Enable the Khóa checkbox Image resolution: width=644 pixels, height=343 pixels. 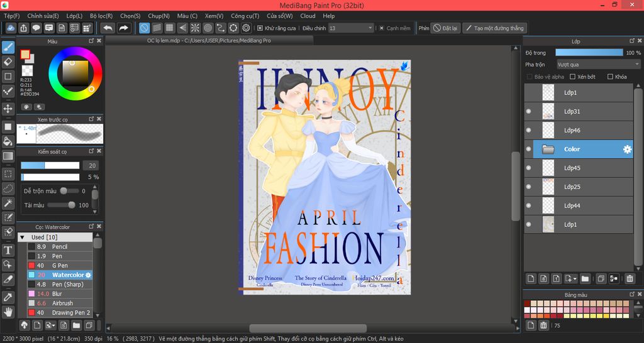(610, 77)
